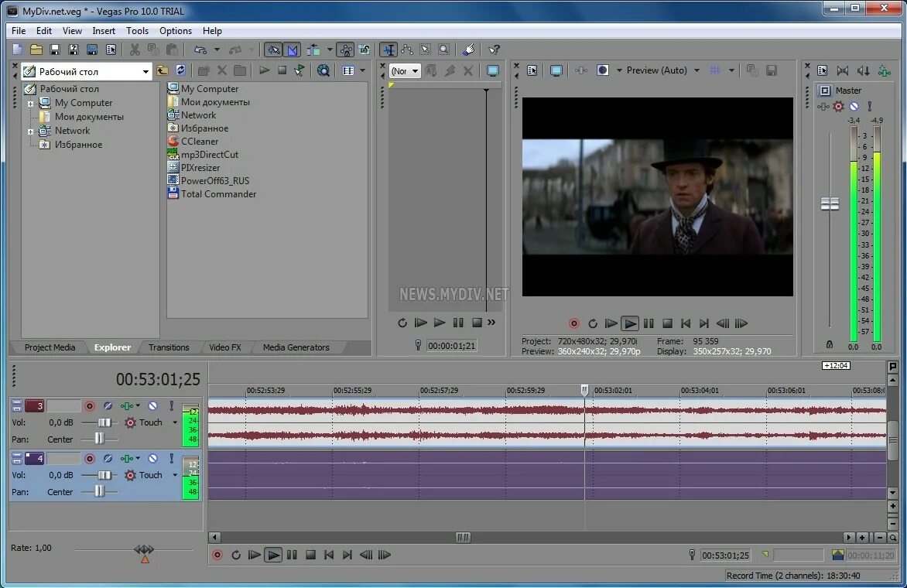Click the Preview on External Monitor icon
Image resolution: width=907 pixels, height=588 pixels.
(x=556, y=70)
